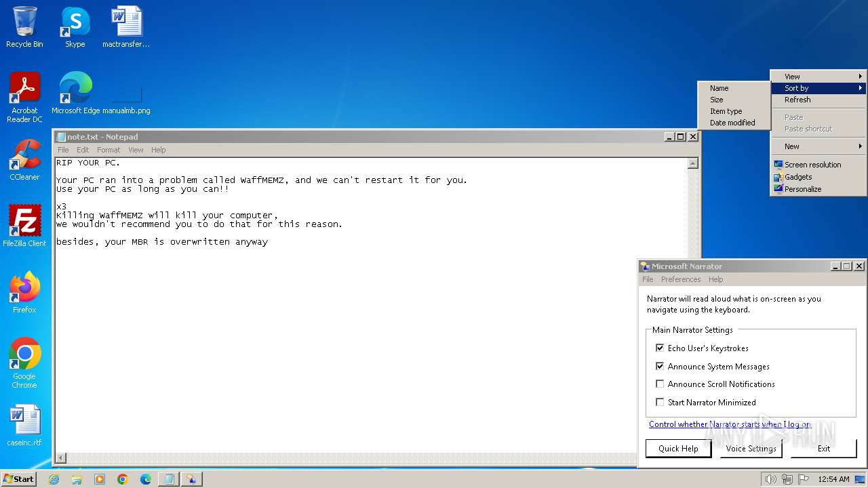Toggle Announce System Messages checkbox
868x488 pixels.
coord(660,366)
